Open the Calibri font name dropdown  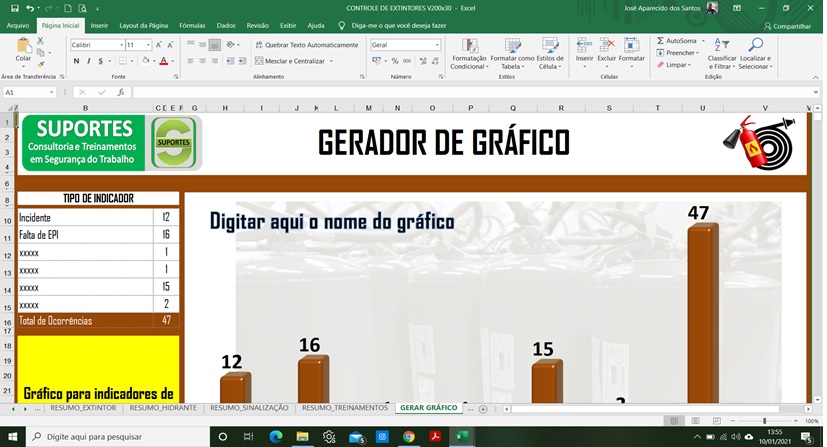point(122,45)
